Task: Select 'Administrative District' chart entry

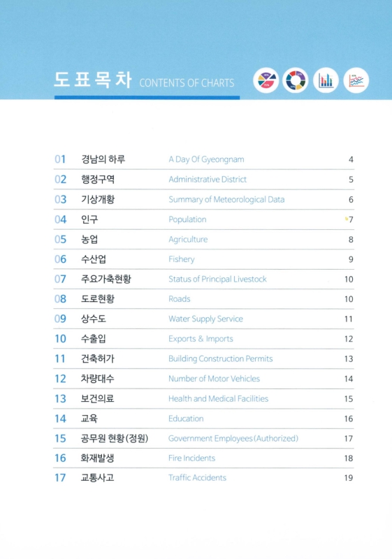Action: coord(204,180)
